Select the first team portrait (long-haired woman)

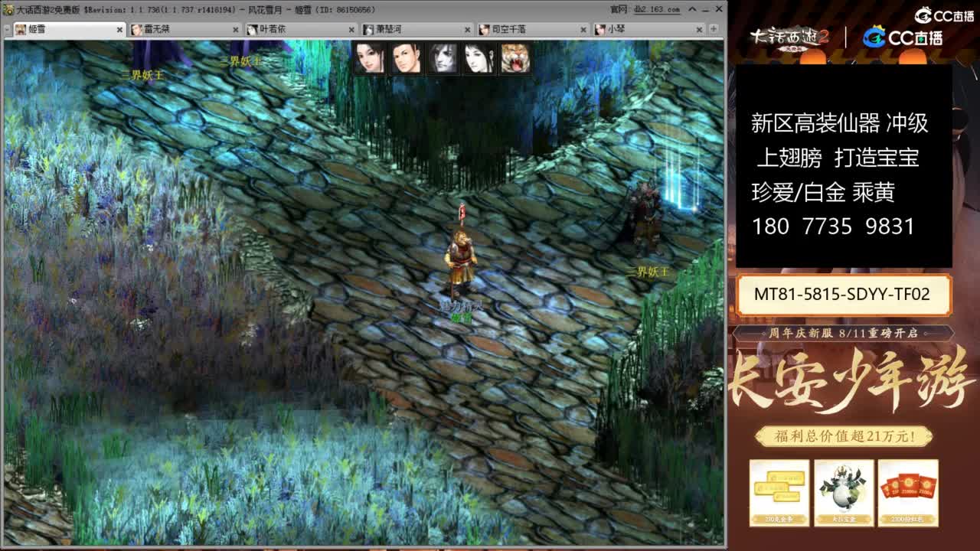tap(369, 58)
